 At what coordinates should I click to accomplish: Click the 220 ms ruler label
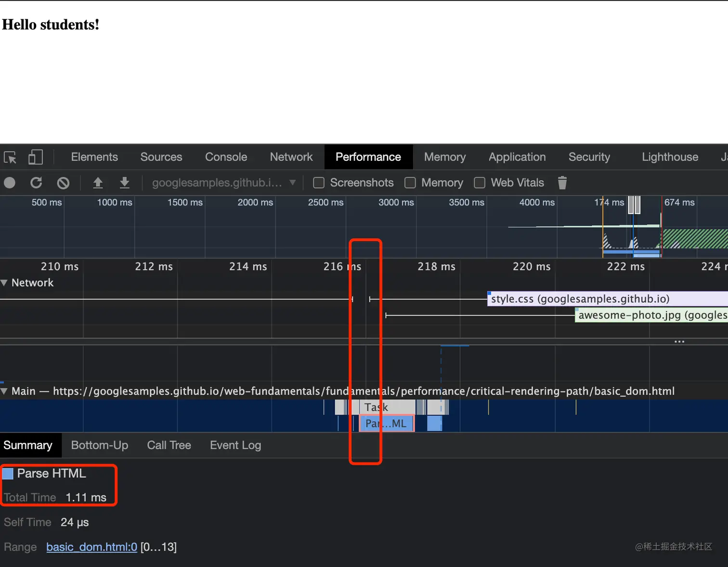pos(532,267)
